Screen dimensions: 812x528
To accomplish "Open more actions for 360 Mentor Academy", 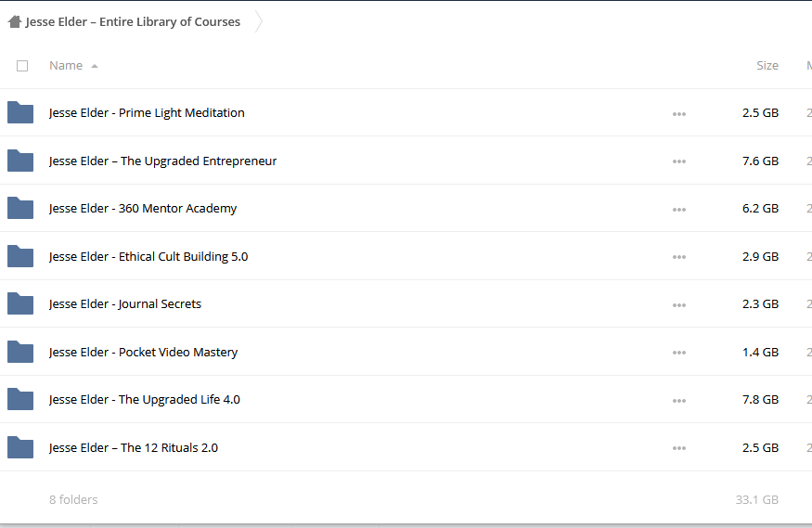I will [679, 210].
